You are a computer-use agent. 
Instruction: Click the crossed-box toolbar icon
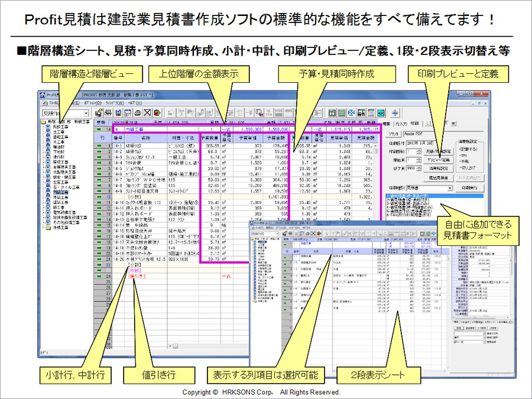tap(147, 113)
